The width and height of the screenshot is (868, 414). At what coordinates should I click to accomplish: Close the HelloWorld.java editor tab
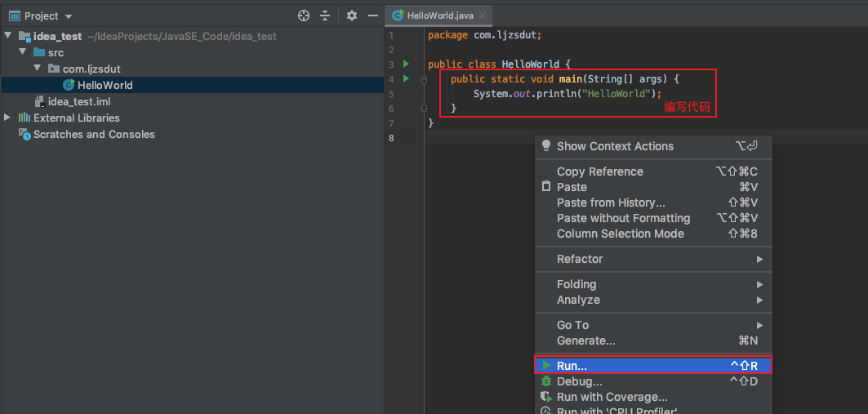coord(483,16)
